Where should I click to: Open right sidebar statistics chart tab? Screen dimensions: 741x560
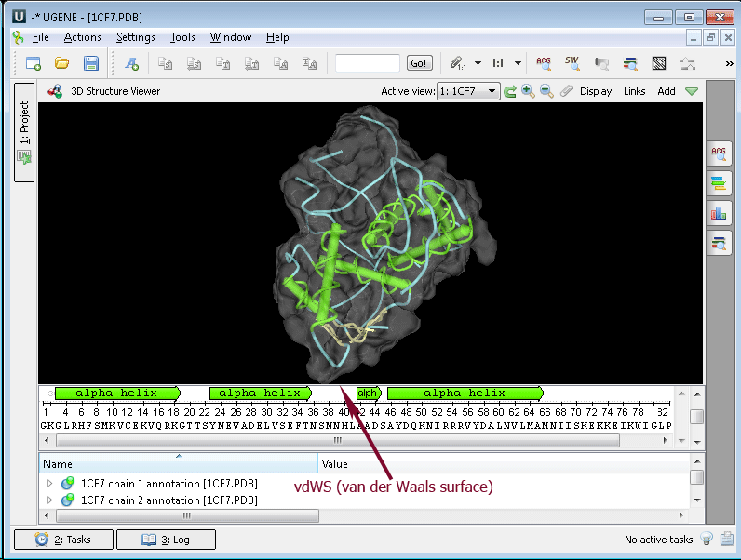(x=719, y=213)
